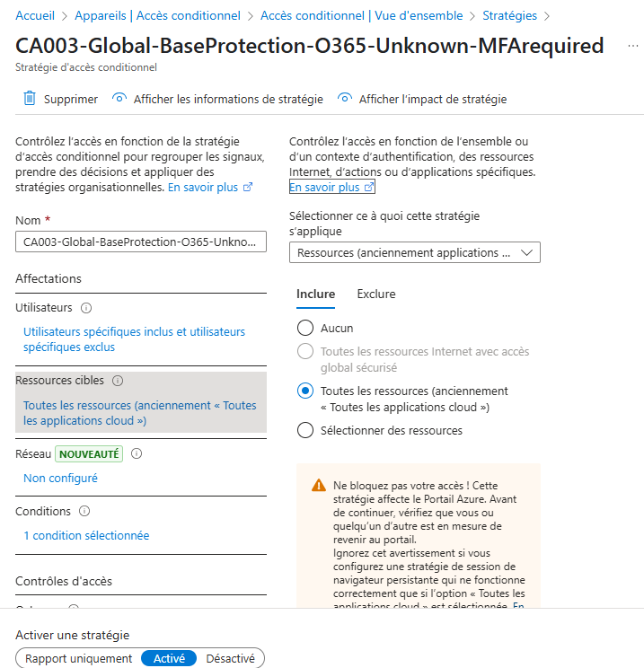Select the Aucun radio button
Image resolution: width=644 pixels, height=668 pixels.
305,328
